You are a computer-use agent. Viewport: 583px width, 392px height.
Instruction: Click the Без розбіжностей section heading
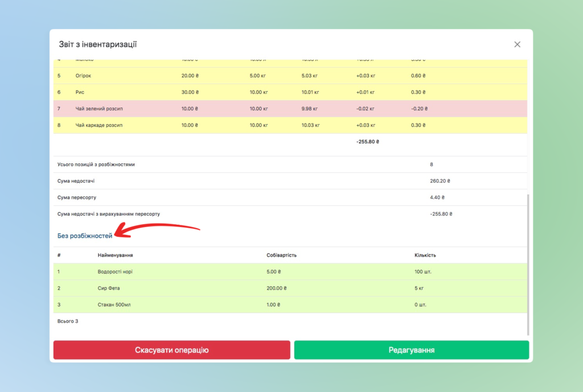85,236
